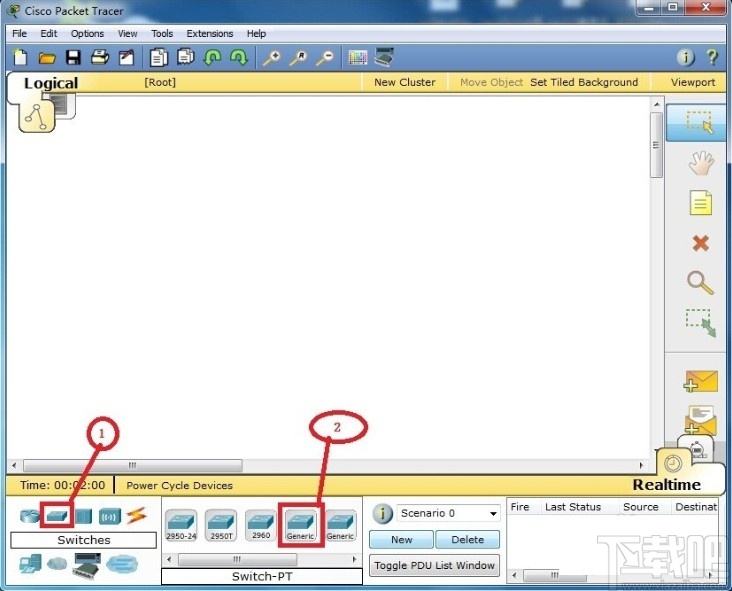Switch to the Logical workspace tab

(x=51, y=83)
